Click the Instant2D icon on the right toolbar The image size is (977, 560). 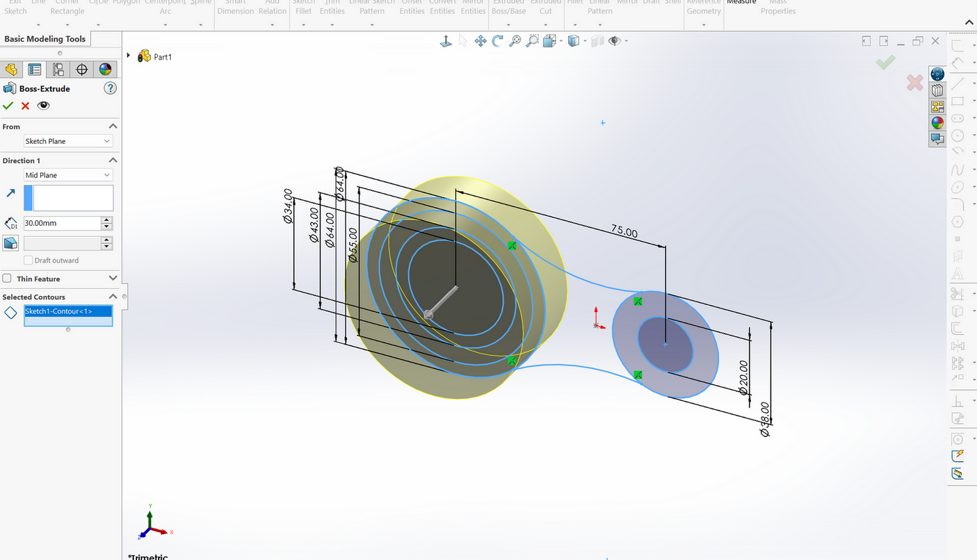click(958, 474)
